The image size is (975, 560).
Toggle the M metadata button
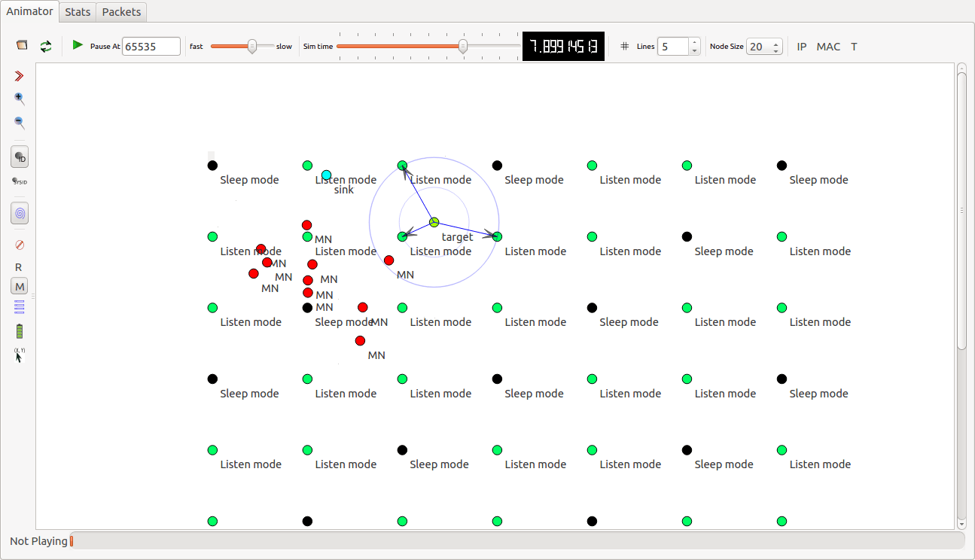tap(20, 287)
